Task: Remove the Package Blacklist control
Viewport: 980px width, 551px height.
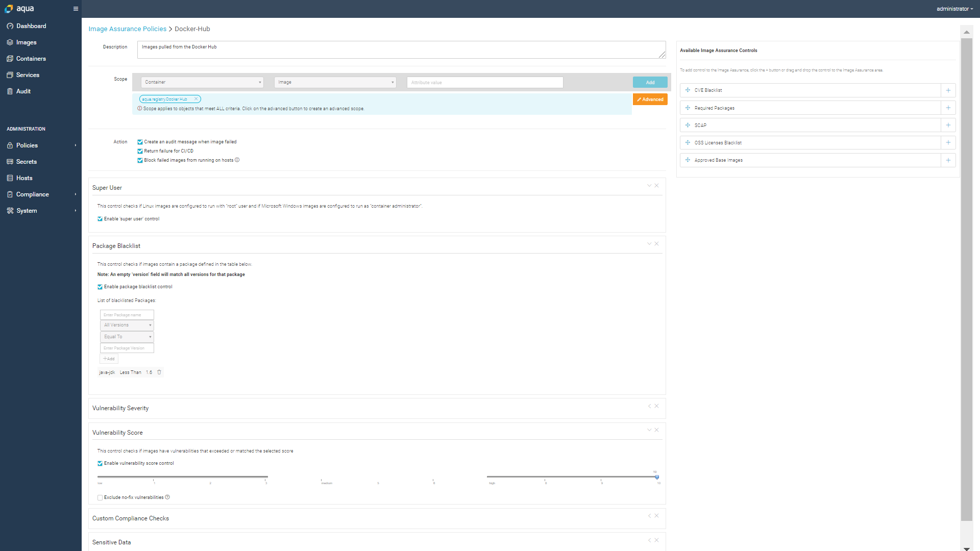Action: (x=657, y=244)
